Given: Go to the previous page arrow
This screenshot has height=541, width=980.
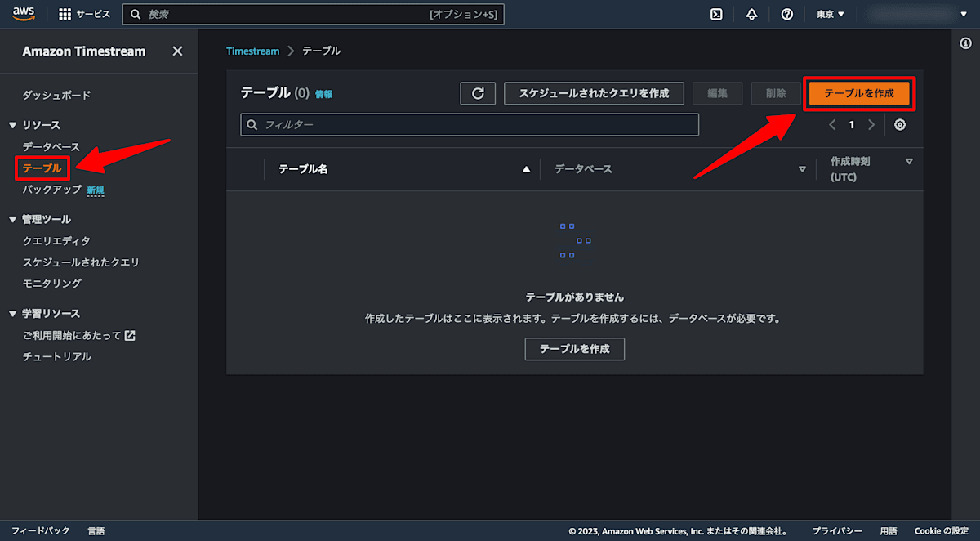Looking at the screenshot, I should tap(832, 125).
